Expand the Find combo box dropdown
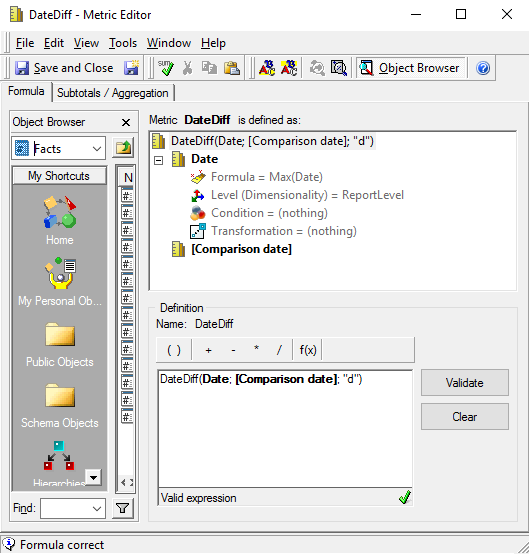 pos(97,508)
